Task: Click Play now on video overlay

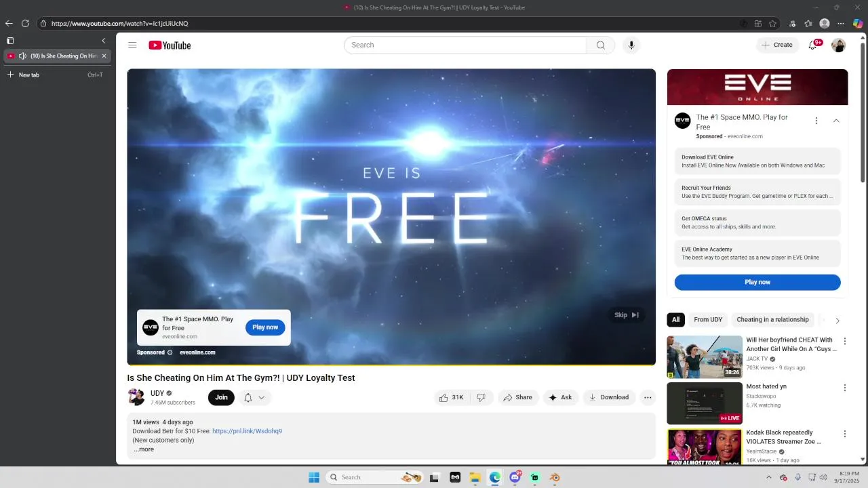Action: tap(265, 327)
